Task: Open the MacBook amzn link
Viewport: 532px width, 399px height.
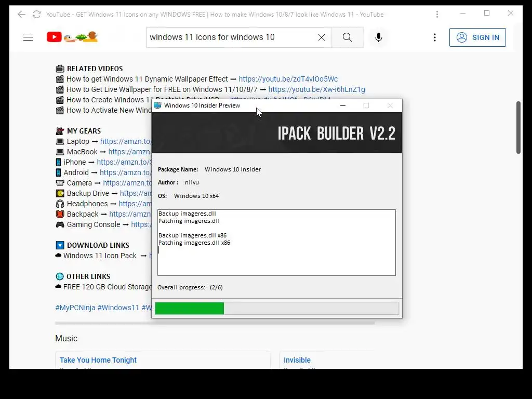Action: [x=129, y=152]
